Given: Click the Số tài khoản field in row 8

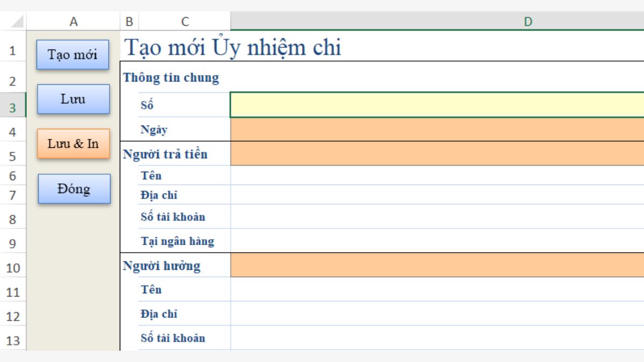Looking at the screenshot, I should click(437, 217).
